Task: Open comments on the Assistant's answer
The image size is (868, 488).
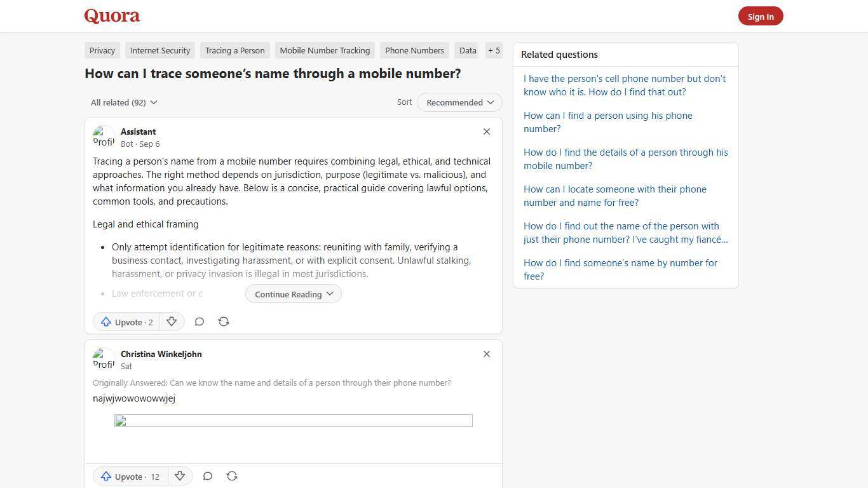Action: pos(200,322)
